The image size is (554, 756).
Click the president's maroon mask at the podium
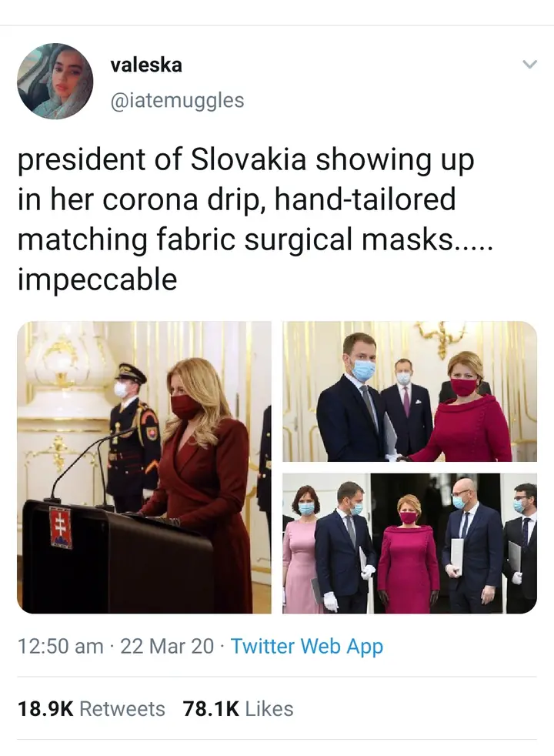[x=185, y=407]
